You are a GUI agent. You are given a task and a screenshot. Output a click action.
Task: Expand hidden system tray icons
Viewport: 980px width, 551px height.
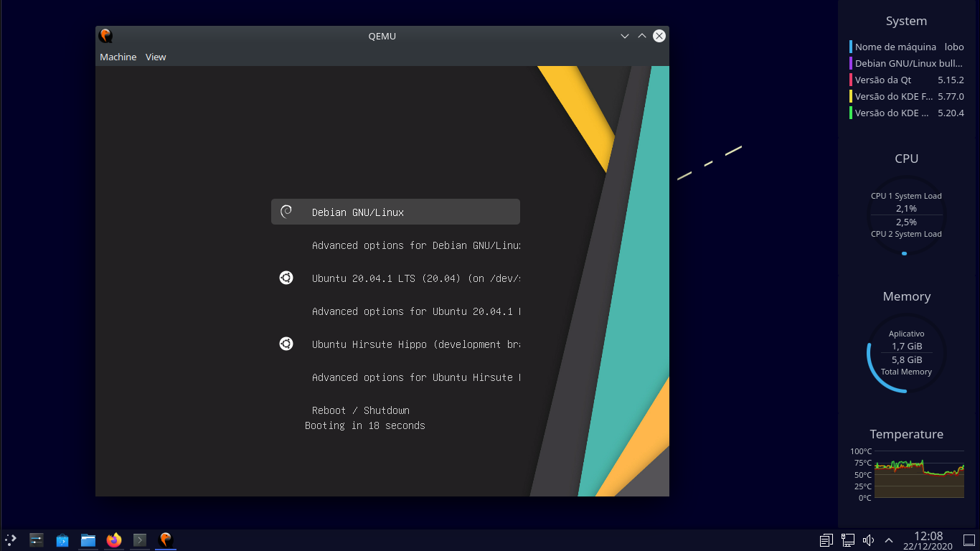click(889, 540)
